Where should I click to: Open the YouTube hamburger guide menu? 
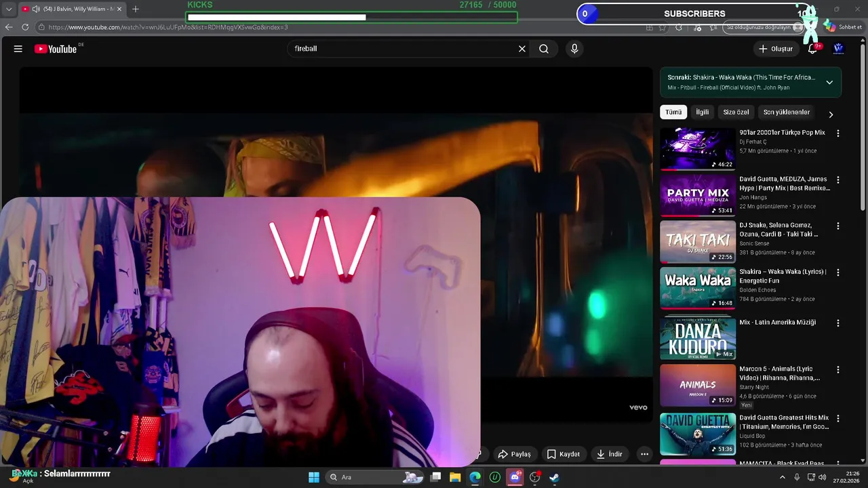point(18,49)
